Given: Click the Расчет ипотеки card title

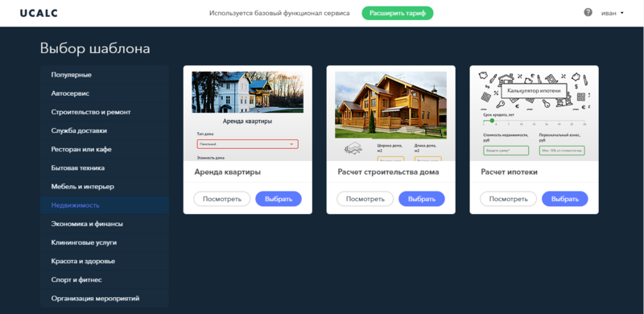Looking at the screenshot, I should (509, 171).
